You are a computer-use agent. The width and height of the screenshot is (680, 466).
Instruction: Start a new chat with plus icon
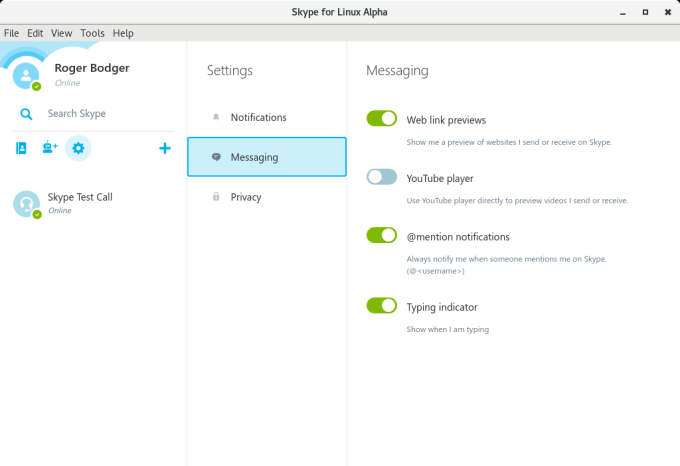coord(165,148)
